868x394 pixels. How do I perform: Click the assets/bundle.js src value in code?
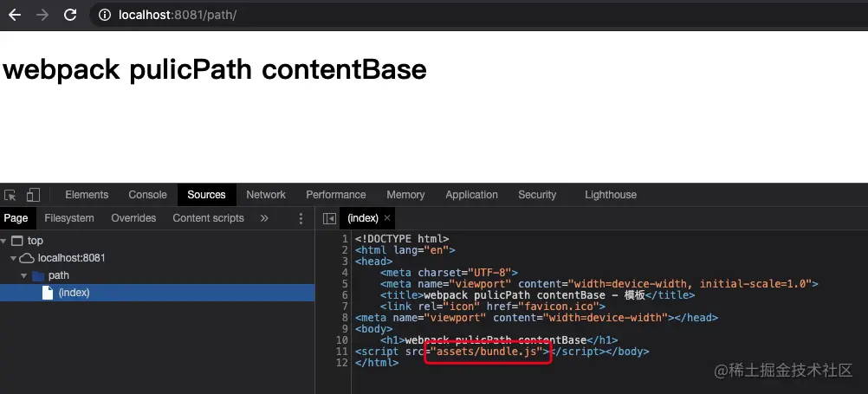[x=487, y=352]
